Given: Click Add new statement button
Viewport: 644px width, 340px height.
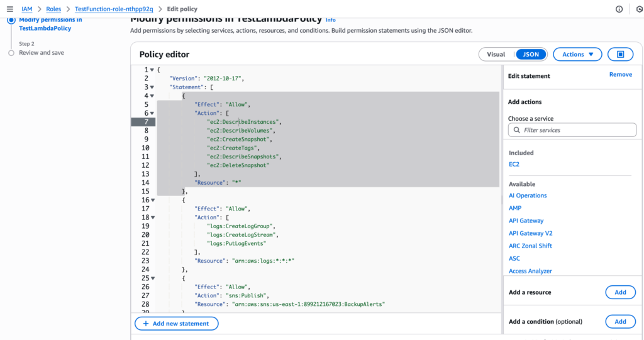Looking at the screenshot, I should 176,323.
